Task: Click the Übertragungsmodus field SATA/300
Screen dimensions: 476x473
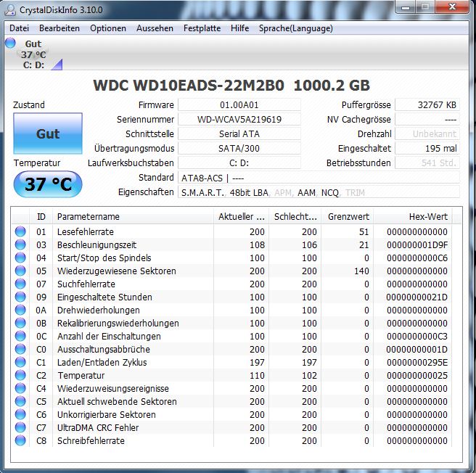Action: click(239, 149)
